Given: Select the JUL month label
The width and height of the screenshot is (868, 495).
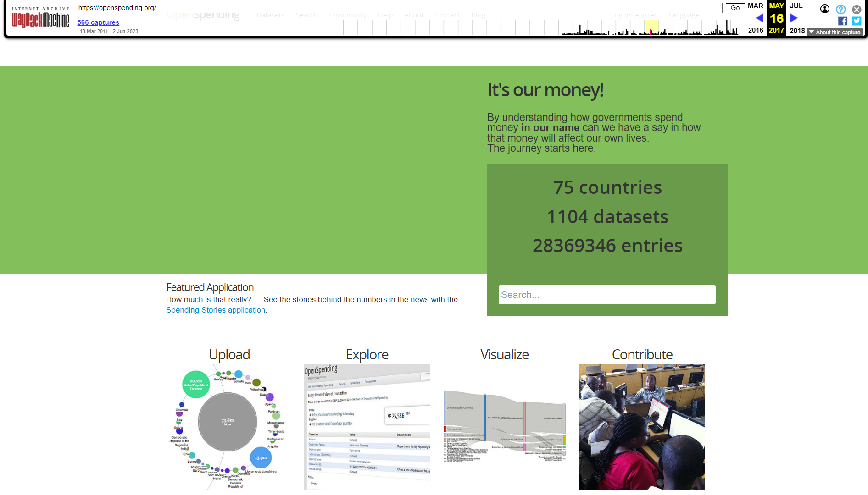Looking at the screenshot, I should [796, 6].
